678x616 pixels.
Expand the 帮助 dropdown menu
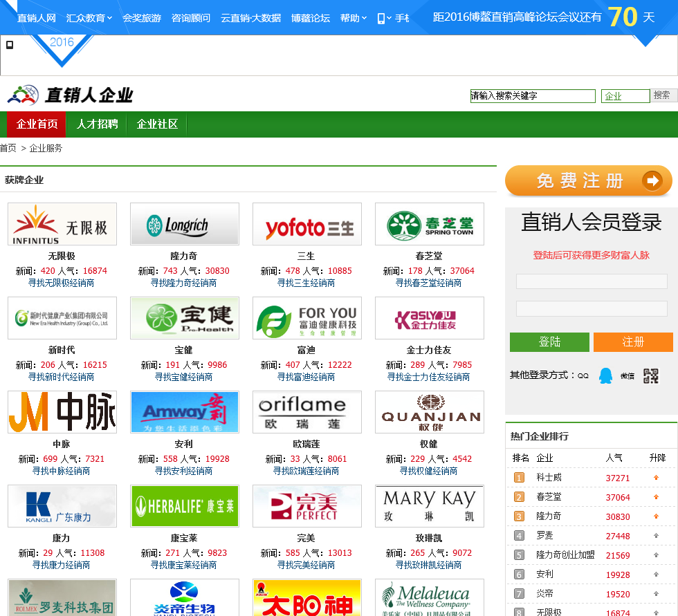point(354,18)
